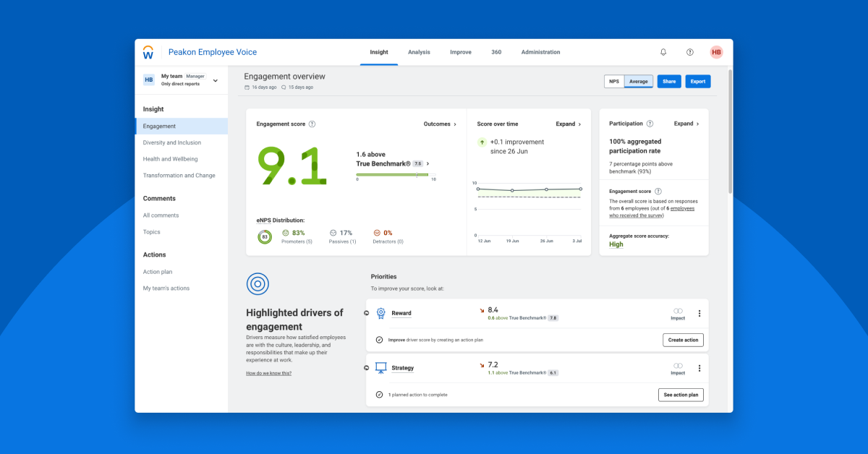Image resolution: width=868 pixels, height=454 pixels.
Task: Click the Workday logo
Action: (x=148, y=51)
